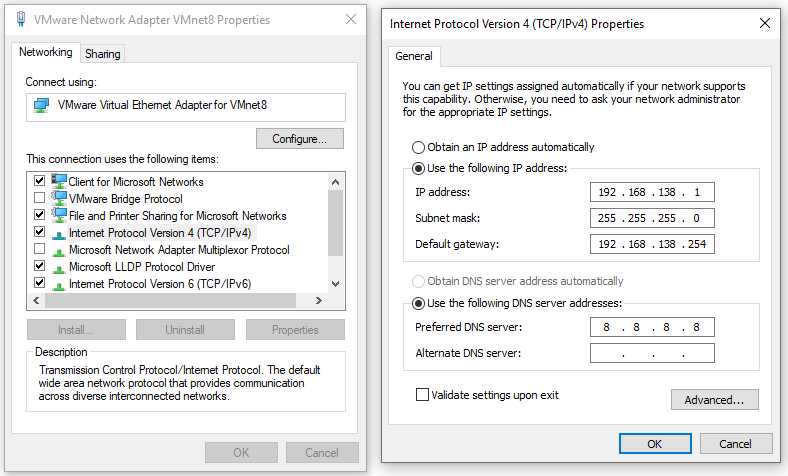This screenshot has width=788, height=476.
Task: Select Obtain an IP address automatically
Action: click(x=418, y=147)
